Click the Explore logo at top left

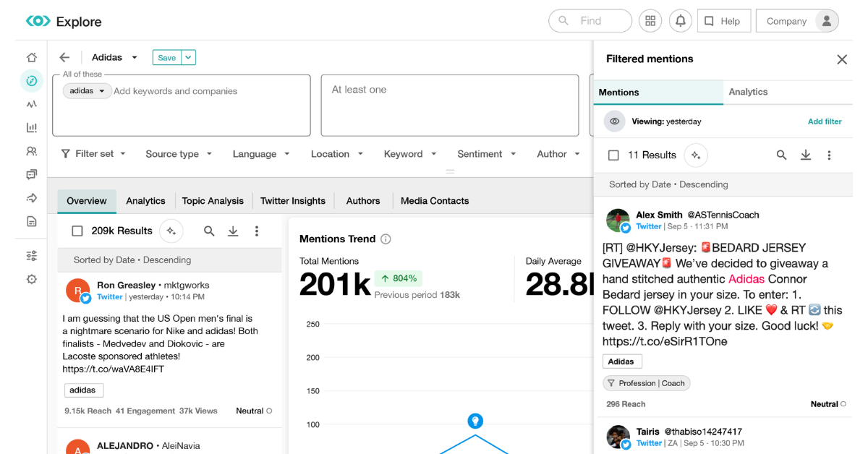64,22
